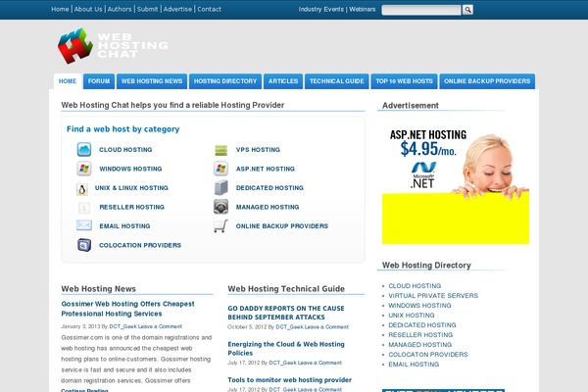Click the VPS Hosting category link
588x392 pixels.
(258, 150)
